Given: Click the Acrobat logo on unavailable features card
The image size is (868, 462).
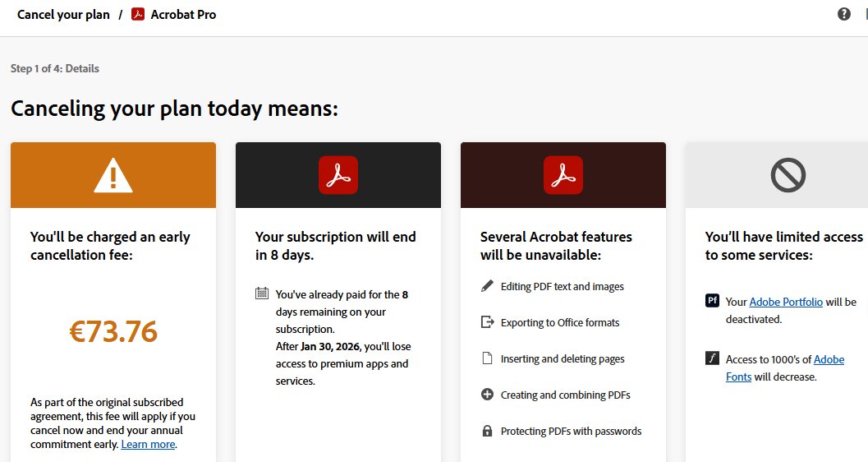Looking at the screenshot, I should (563, 175).
